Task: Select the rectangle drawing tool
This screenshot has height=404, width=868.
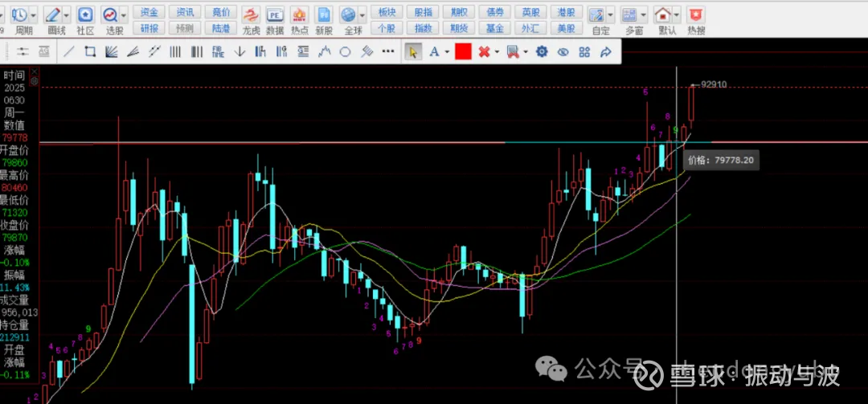Action: click(x=90, y=51)
